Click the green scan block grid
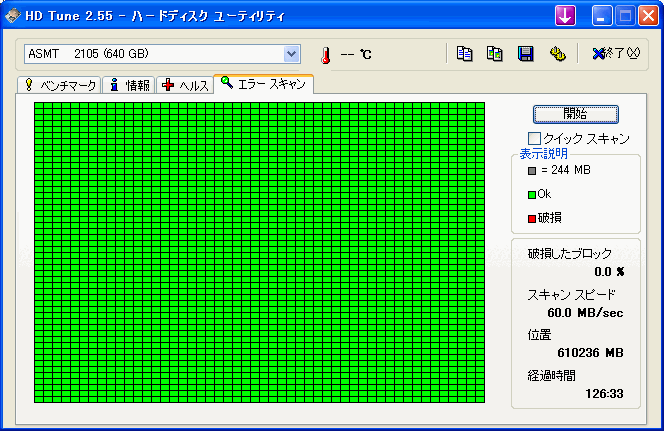This screenshot has height=431, width=664. pyautogui.click(x=259, y=252)
